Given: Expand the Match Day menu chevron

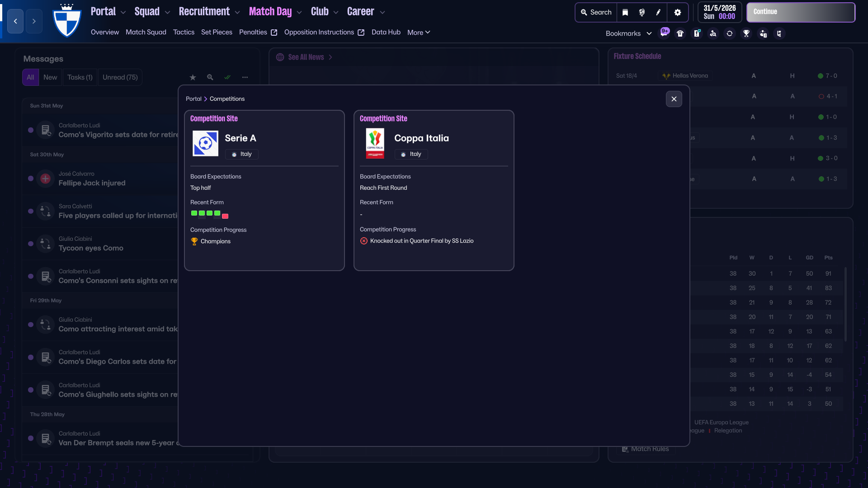Looking at the screenshot, I should pyautogui.click(x=299, y=13).
